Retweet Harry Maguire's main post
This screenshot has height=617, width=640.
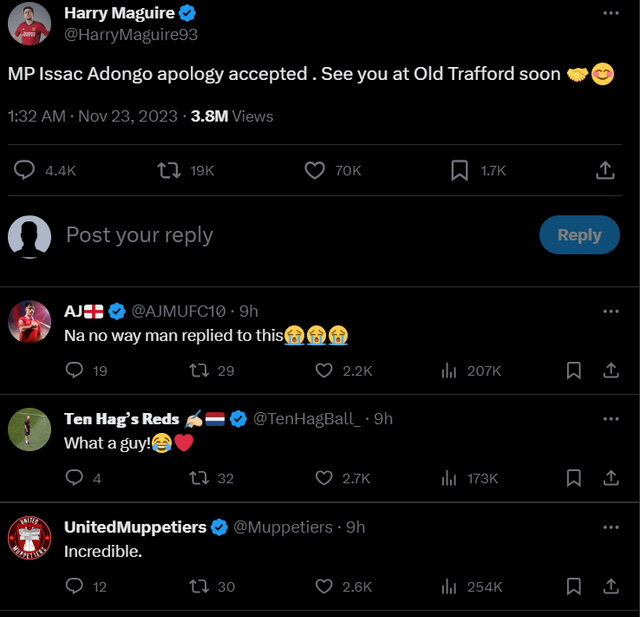[169, 171]
